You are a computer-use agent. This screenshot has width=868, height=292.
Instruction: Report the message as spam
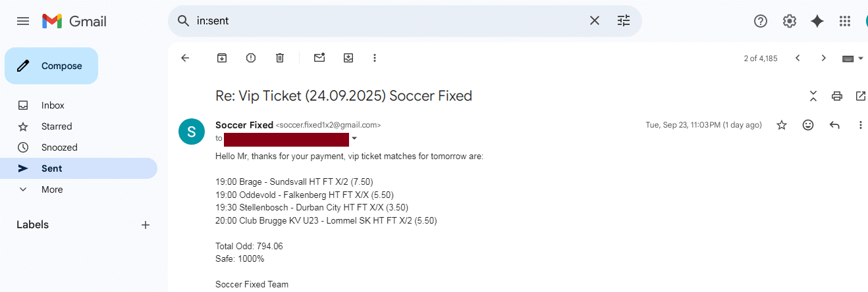coord(251,58)
